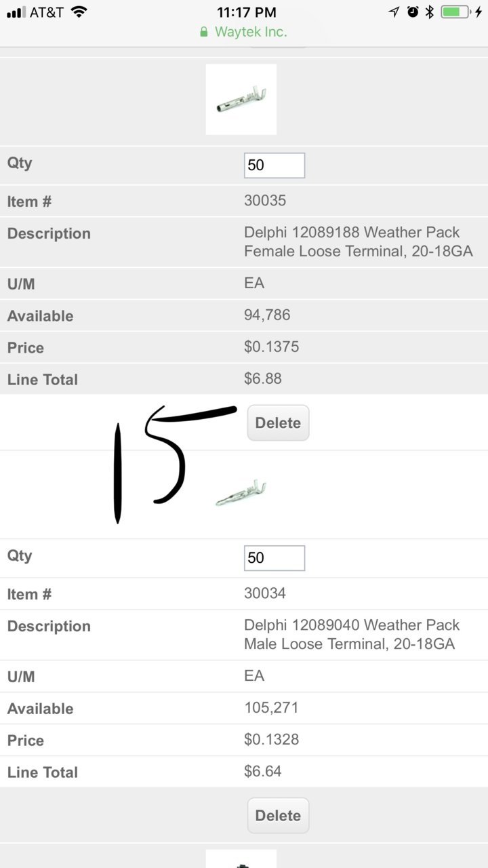The image size is (488, 868).
Task: Open female Weather Pack terminal image
Action: pos(241,99)
